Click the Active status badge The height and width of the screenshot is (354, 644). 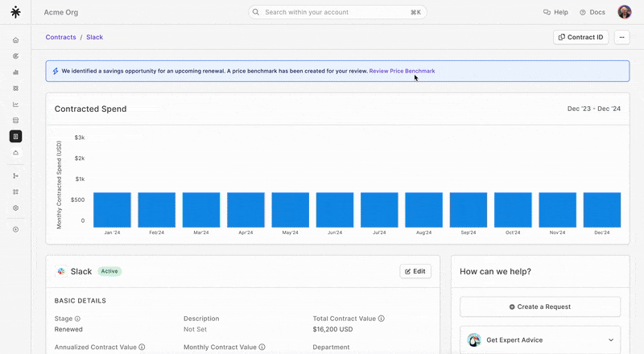[109, 271]
